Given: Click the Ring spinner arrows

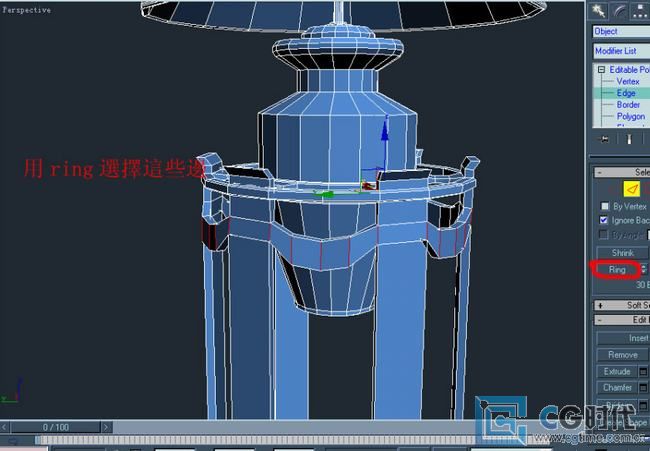Looking at the screenshot, I should pos(644,269).
